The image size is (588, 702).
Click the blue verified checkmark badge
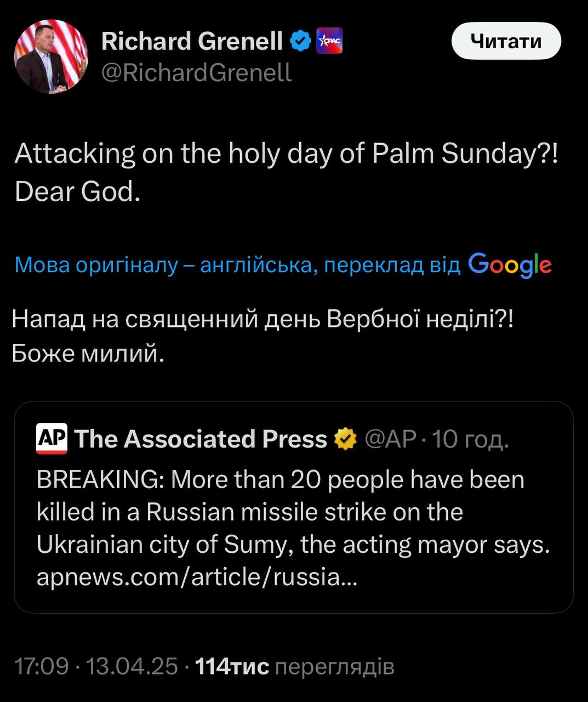[x=300, y=41]
